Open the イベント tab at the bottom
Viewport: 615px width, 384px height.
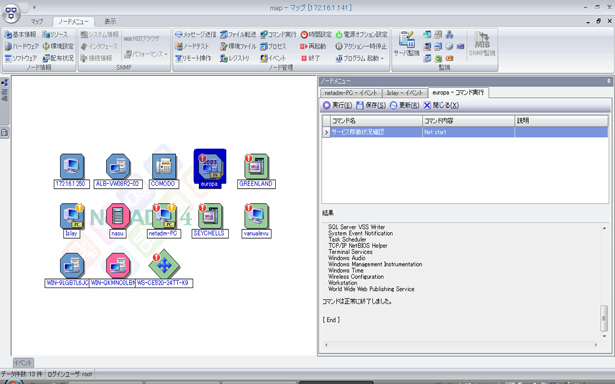[x=23, y=363]
